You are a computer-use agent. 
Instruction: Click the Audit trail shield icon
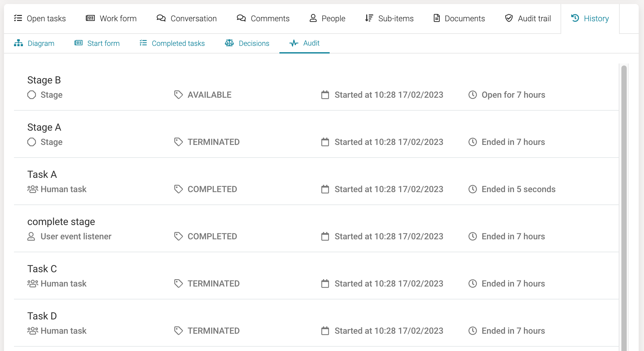[x=509, y=18]
